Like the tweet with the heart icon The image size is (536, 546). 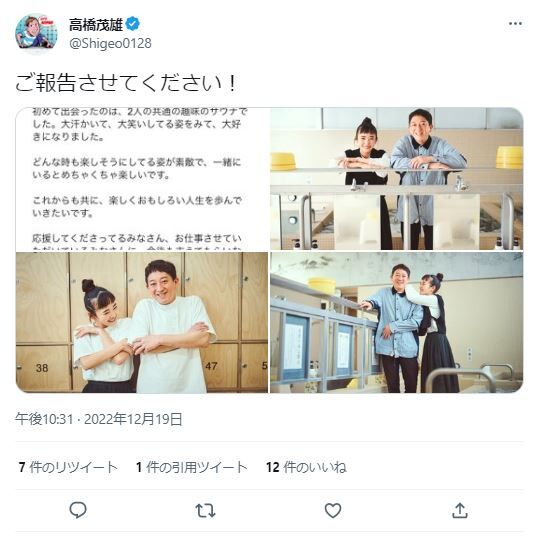click(x=333, y=510)
